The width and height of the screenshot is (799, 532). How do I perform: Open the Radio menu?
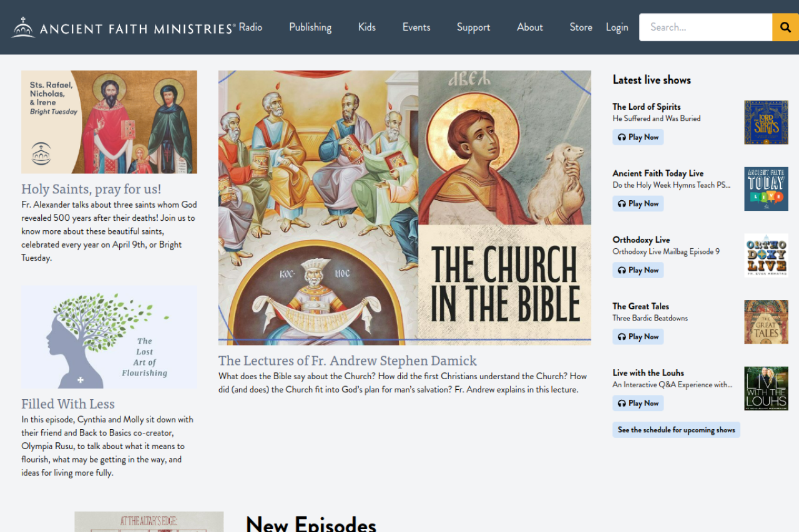pyautogui.click(x=250, y=27)
